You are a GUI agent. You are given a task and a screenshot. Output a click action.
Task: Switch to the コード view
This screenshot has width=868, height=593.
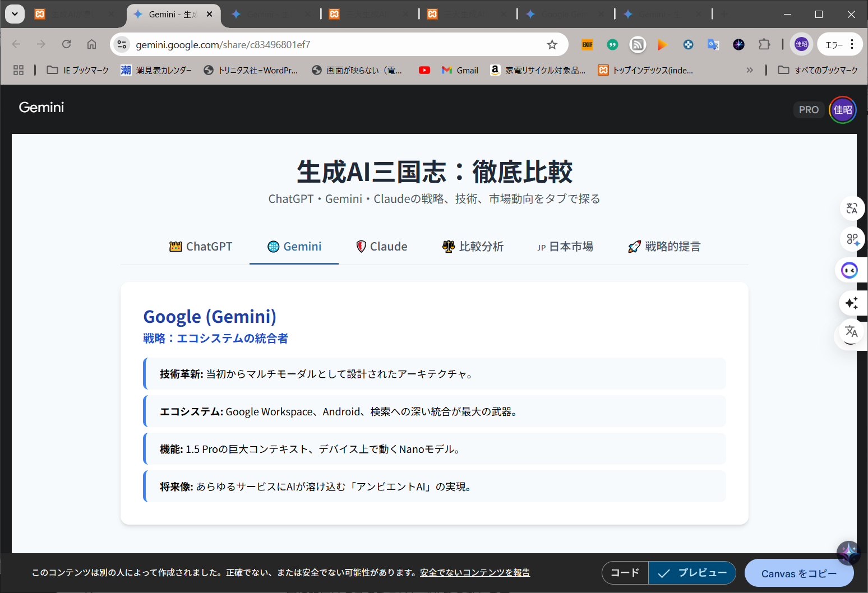pos(625,573)
